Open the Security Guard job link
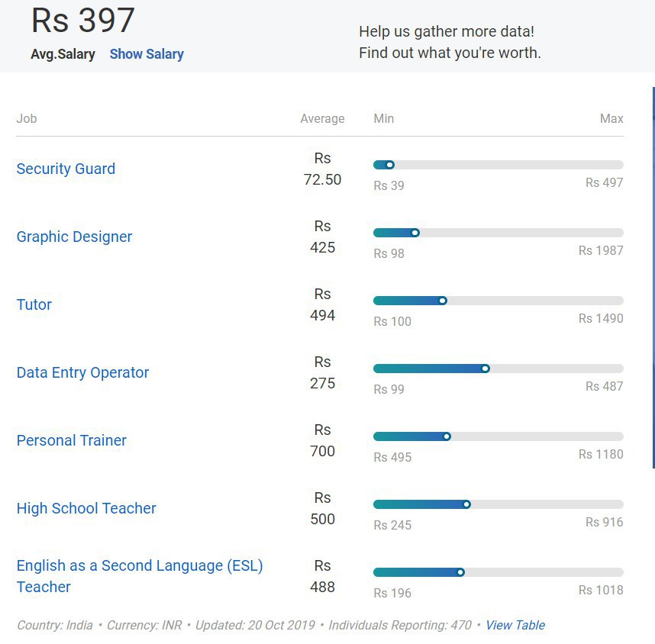 click(66, 169)
